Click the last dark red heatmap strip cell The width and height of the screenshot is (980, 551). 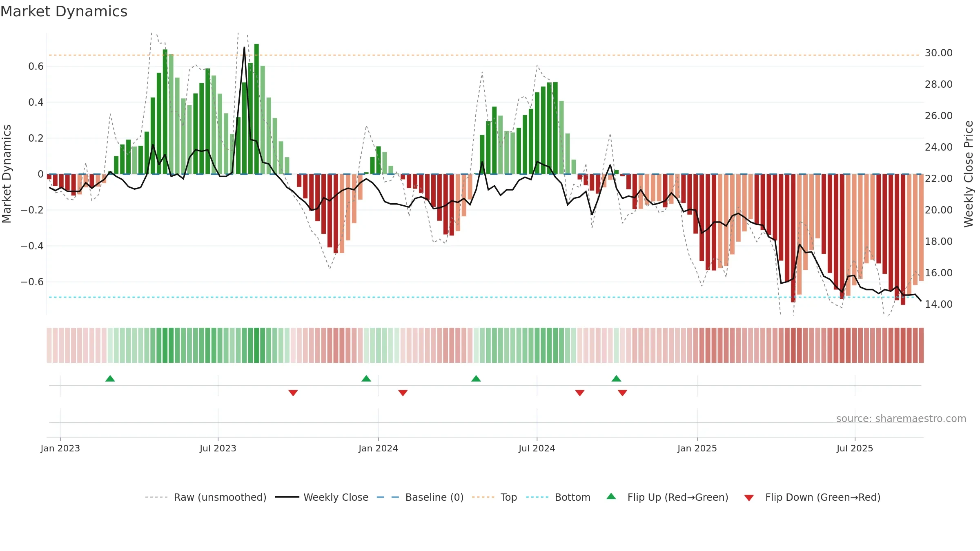921,345
